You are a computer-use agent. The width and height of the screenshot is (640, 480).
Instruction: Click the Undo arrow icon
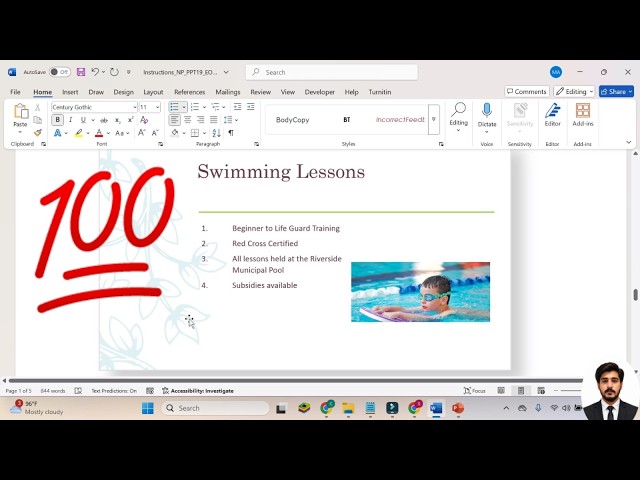95,72
